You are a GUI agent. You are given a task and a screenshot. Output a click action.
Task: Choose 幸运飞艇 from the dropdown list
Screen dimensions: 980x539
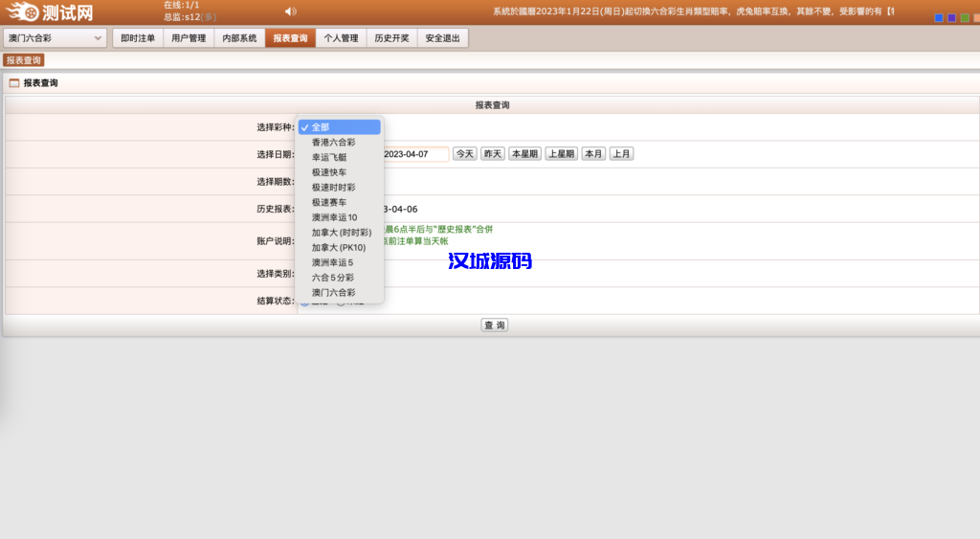click(340, 157)
